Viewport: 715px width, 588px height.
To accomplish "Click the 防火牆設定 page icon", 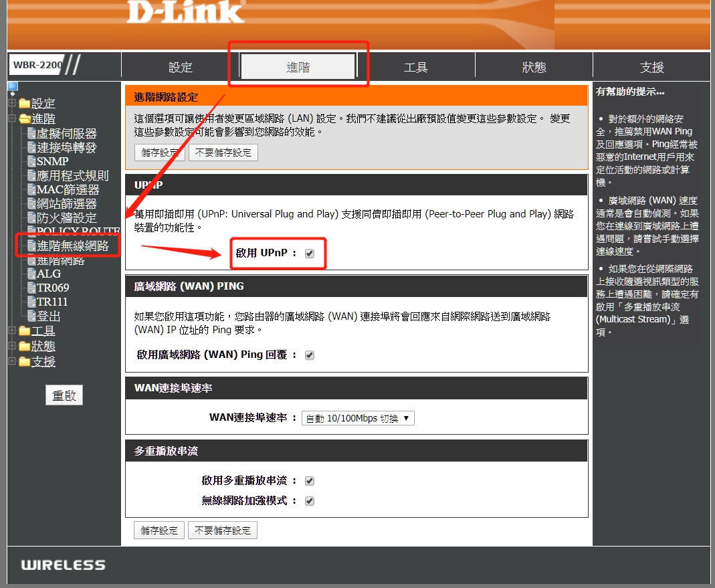I will [x=31, y=217].
